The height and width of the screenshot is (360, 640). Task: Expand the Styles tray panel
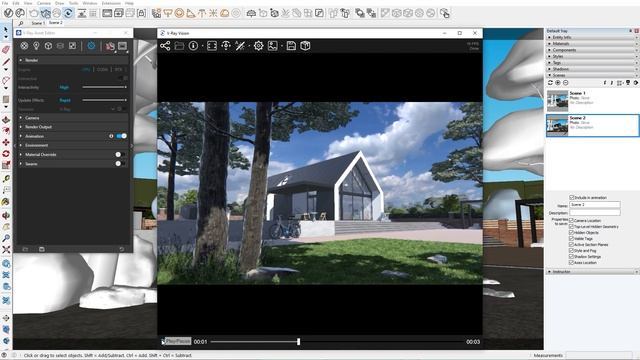(592, 56)
